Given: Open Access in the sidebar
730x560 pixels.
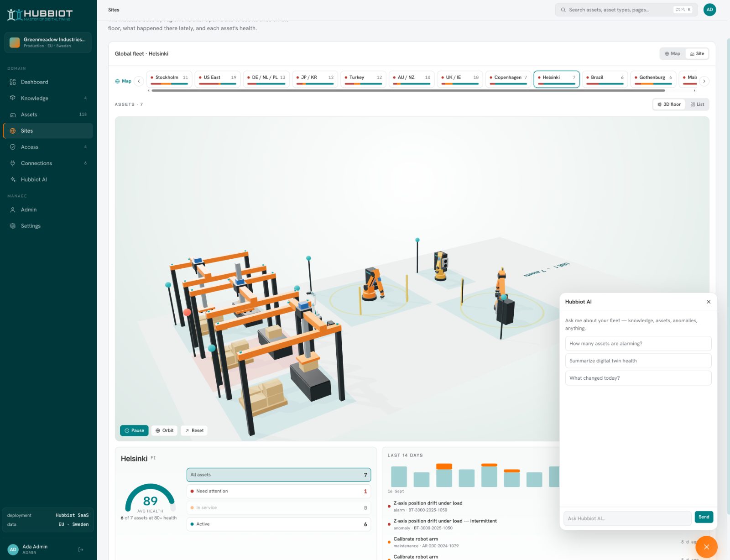Looking at the screenshot, I should tap(48, 147).
